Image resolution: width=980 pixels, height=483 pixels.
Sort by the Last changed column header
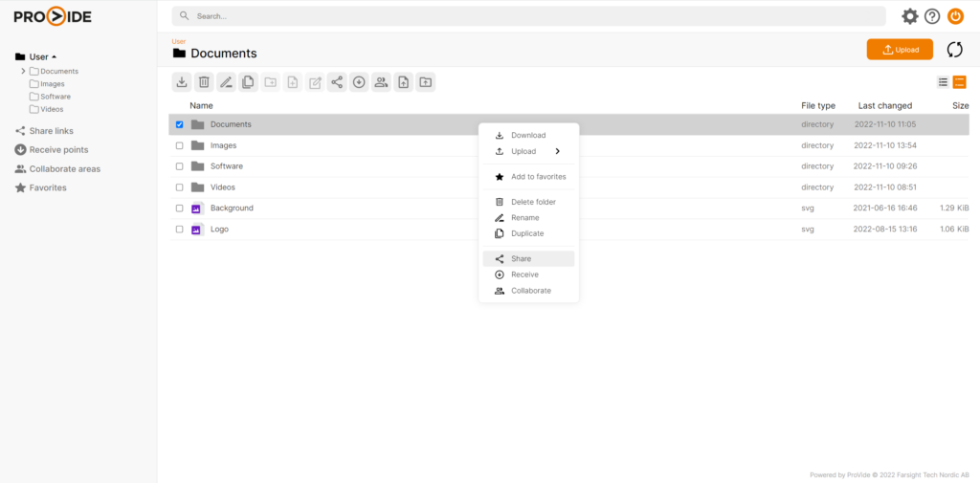[x=885, y=105]
